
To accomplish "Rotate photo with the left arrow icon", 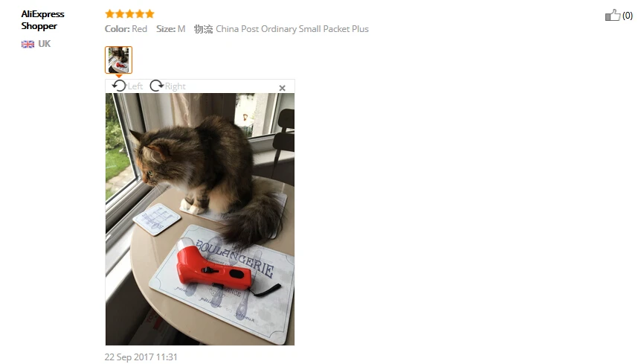I will (119, 86).
